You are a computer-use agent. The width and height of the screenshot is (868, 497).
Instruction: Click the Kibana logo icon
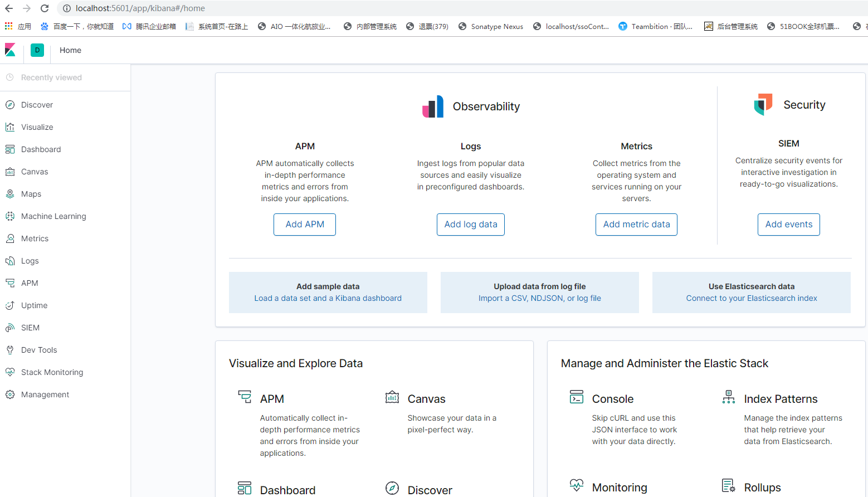[10, 50]
